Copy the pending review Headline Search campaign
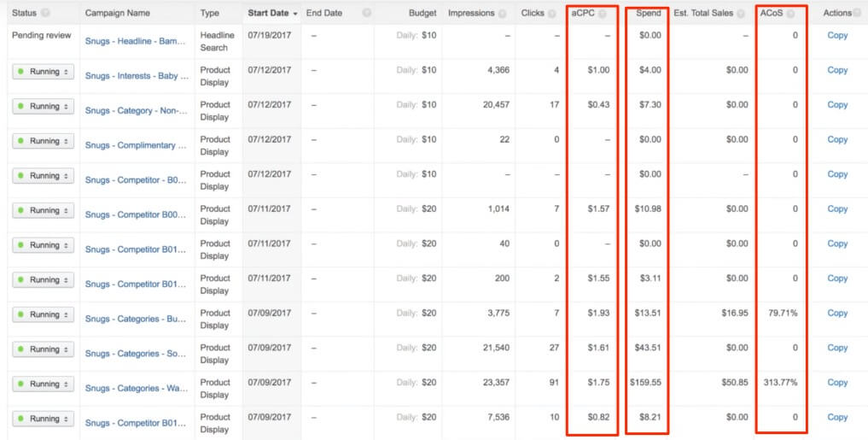This screenshot has height=440, width=868. tap(836, 36)
